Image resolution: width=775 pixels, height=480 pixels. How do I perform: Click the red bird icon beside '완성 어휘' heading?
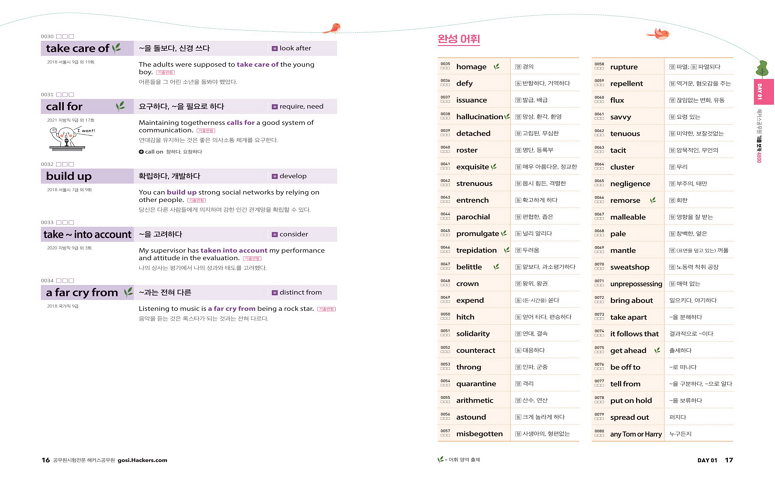point(658,34)
